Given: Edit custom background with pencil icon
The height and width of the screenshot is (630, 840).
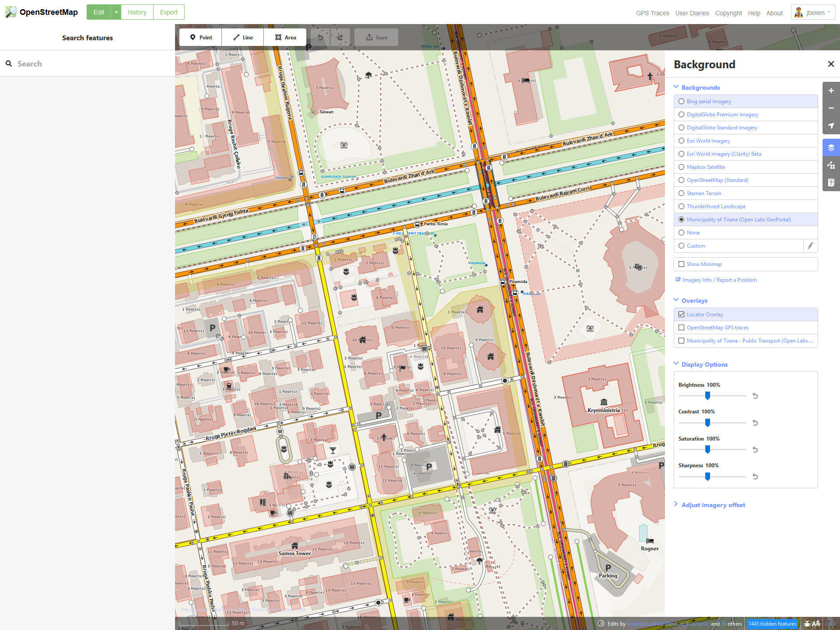Looking at the screenshot, I should point(810,246).
